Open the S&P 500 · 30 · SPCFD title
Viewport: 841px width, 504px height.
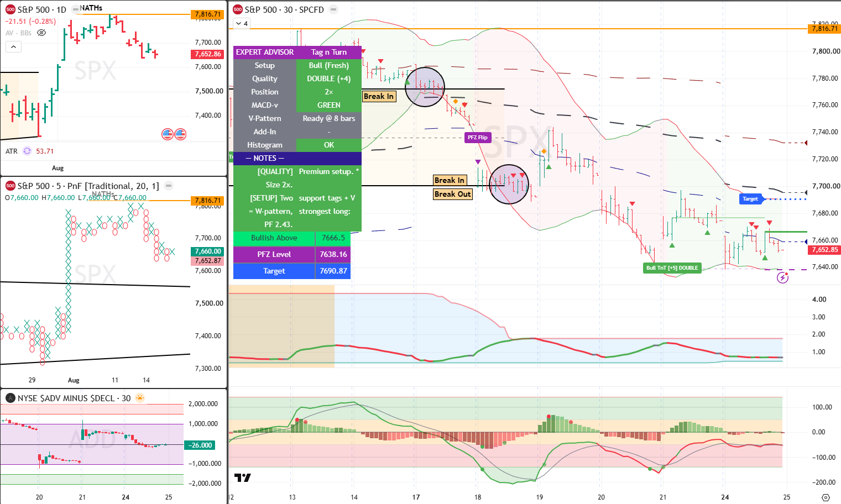click(x=284, y=9)
